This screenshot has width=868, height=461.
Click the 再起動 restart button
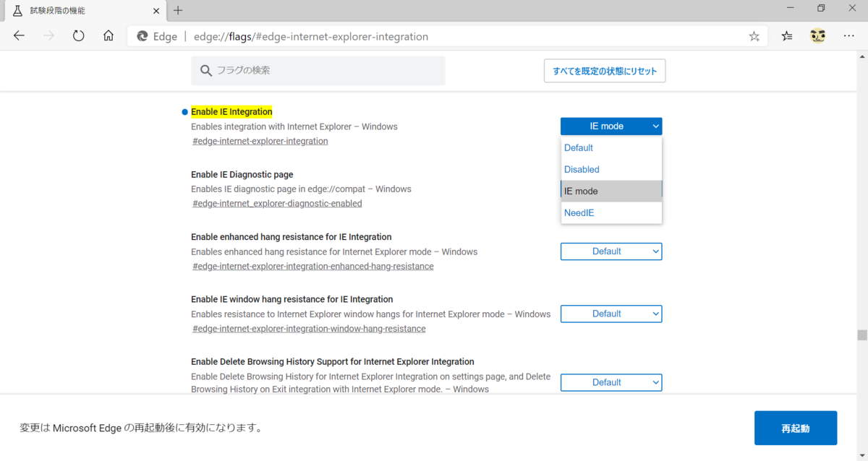[796, 428]
